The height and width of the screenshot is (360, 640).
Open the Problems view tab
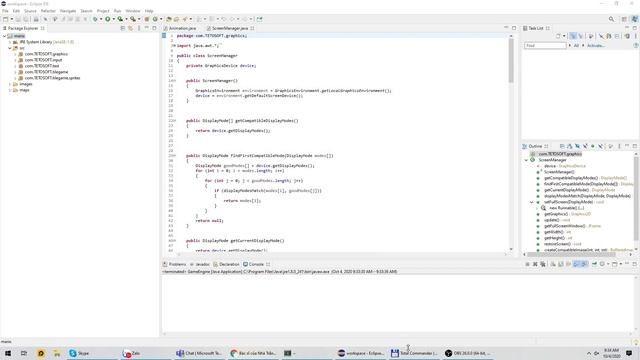pyautogui.click(x=175, y=264)
